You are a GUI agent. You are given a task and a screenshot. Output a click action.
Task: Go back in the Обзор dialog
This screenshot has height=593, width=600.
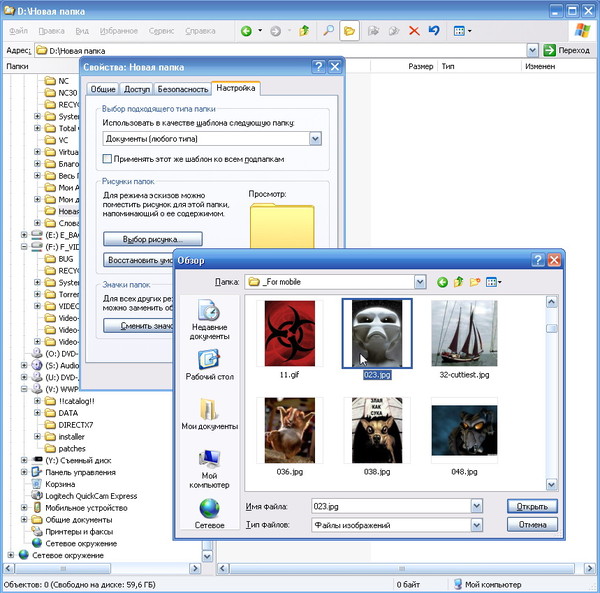click(442, 282)
